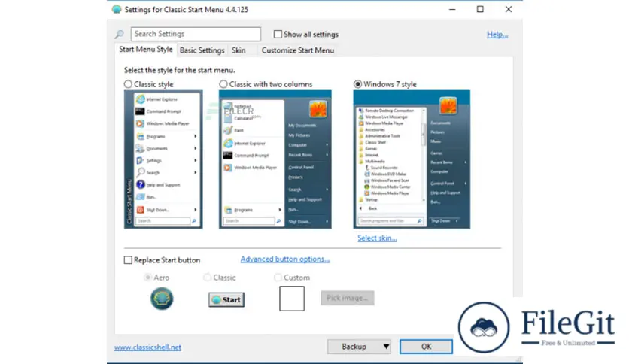Open the Help link
The width and height of the screenshot is (629, 364).
[x=497, y=35]
